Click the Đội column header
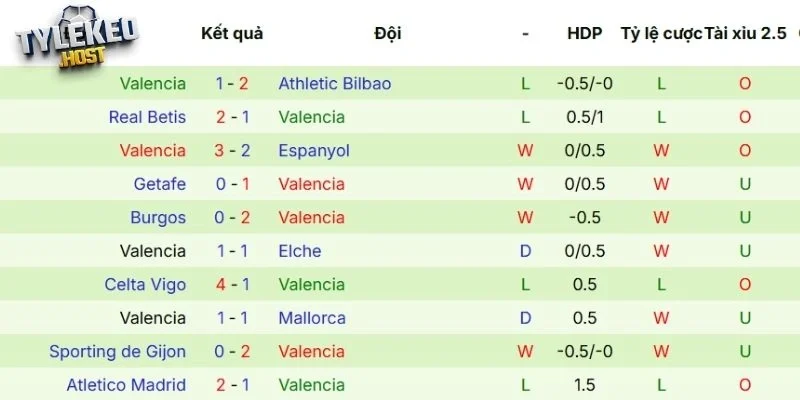Screen dimensions: 800x400 click(x=388, y=33)
